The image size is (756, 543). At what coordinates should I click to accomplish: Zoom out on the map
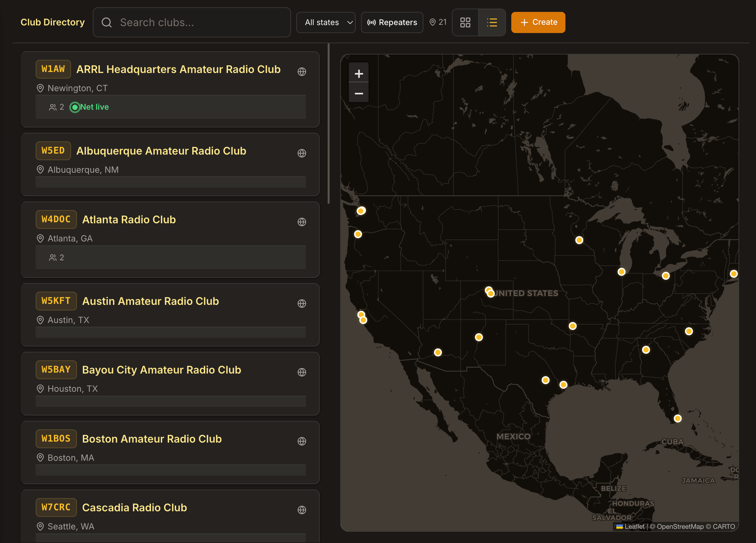tap(359, 93)
